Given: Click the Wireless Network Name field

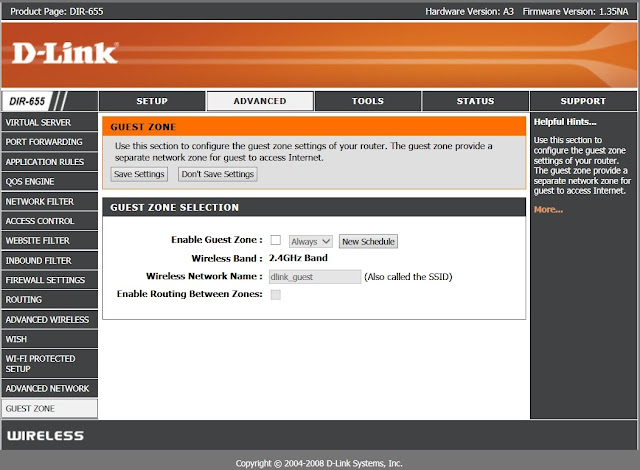Looking at the screenshot, I should [315, 277].
